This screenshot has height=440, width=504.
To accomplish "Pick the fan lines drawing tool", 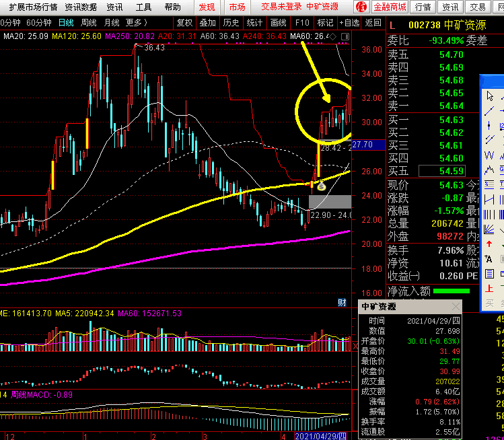I will click(x=489, y=229).
